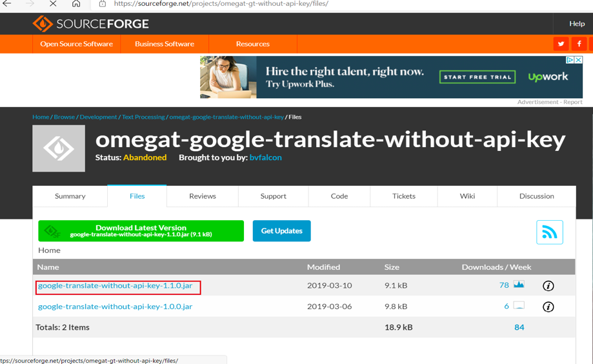Open the Facebook share icon

pyautogui.click(x=579, y=44)
